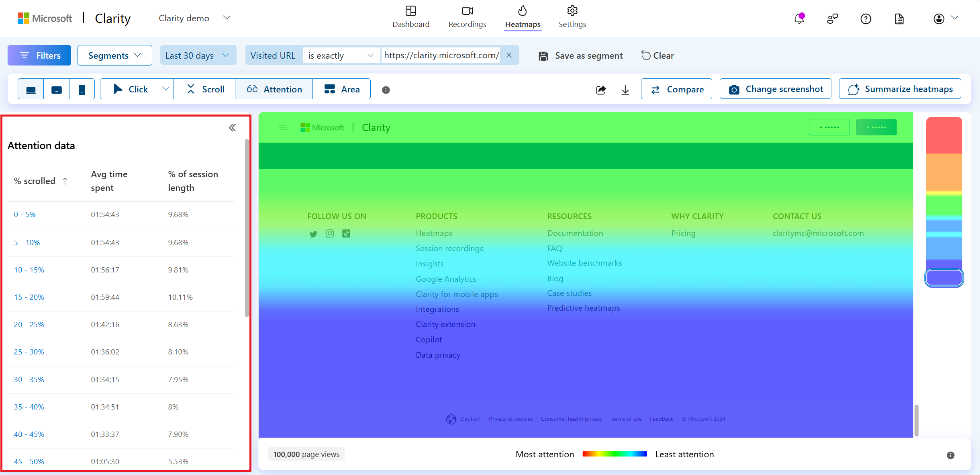Image resolution: width=980 pixels, height=475 pixels.
Task: Click the legend info icon at bottom right
Action: point(951,455)
